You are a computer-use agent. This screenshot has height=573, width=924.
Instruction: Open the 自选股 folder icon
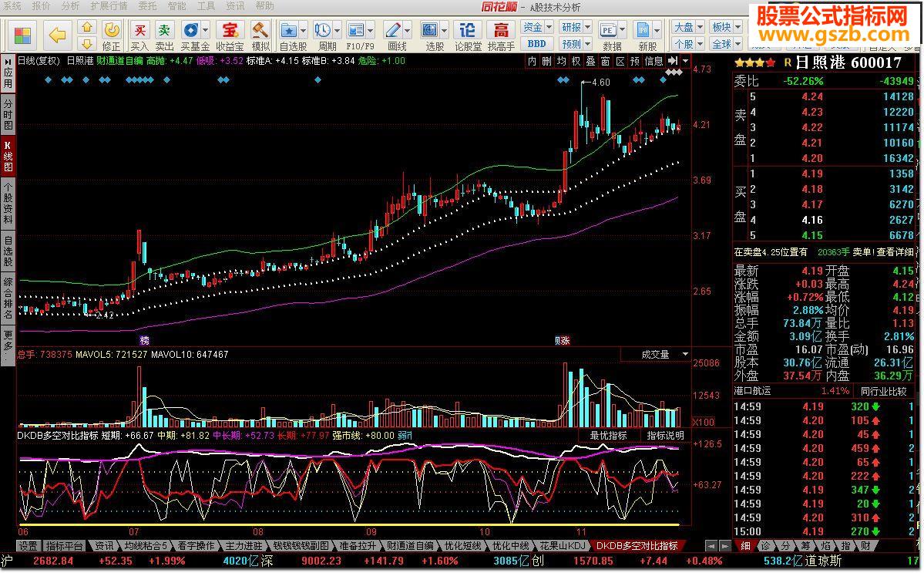click(x=289, y=30)
